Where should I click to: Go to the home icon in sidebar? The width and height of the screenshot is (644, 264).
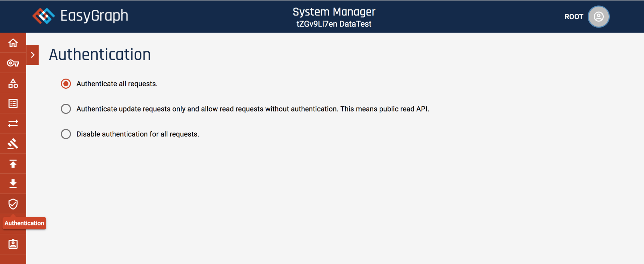click(x=13, y=43)
